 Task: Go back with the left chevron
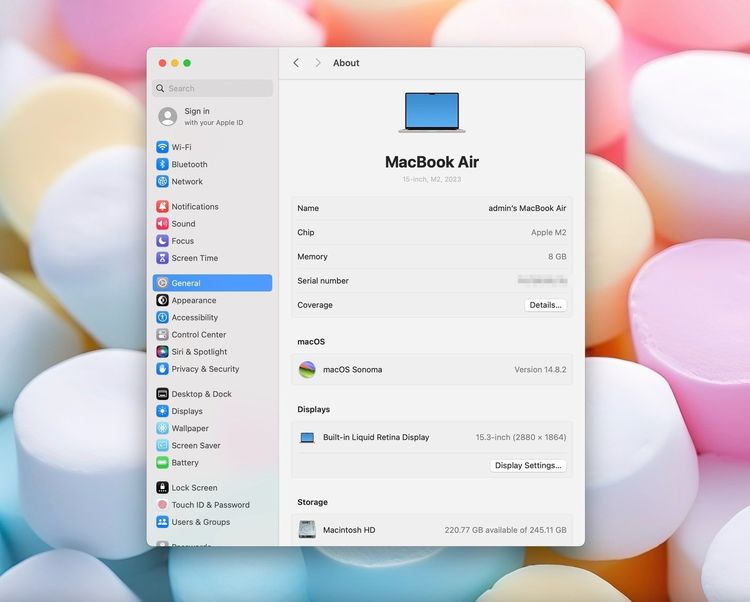[296, 63]
